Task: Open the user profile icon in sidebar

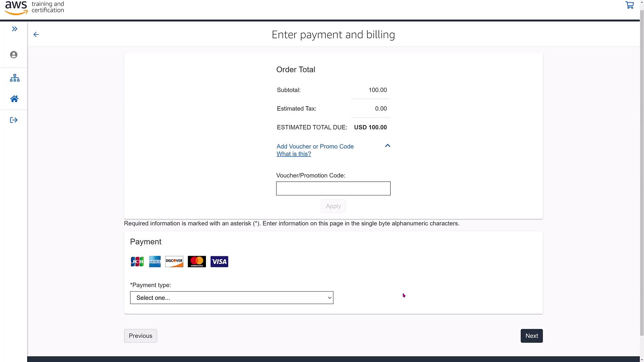Action: 14,55
